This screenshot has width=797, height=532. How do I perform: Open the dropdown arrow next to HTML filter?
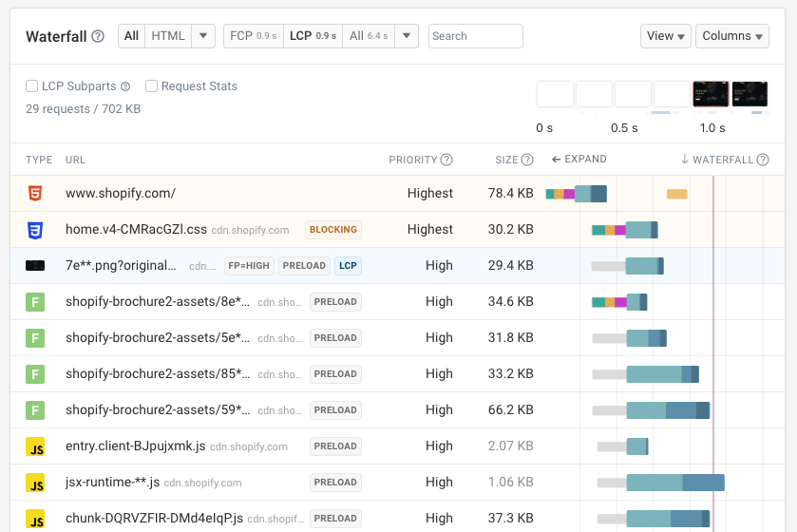[203, 36]
